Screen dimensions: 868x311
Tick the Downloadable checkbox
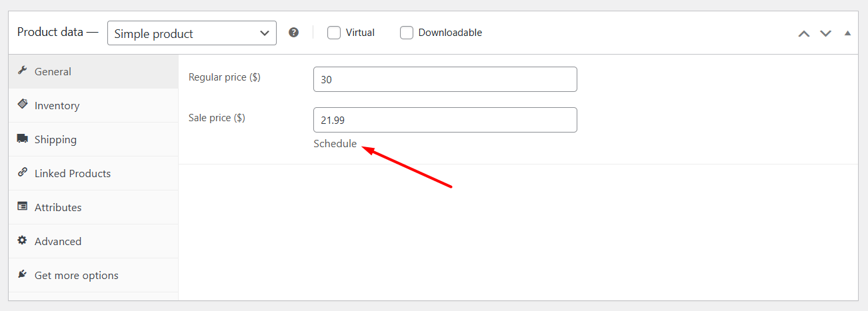point(407,32)
